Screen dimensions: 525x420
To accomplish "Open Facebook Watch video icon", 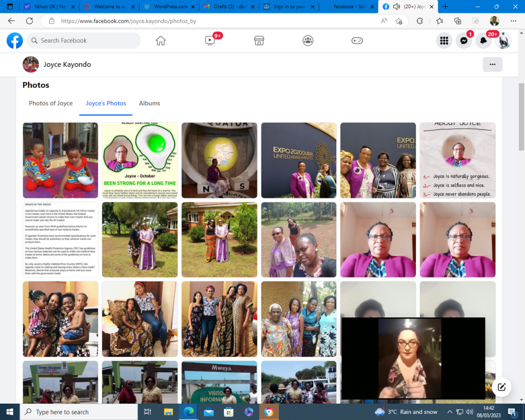I will pos(210,41).
